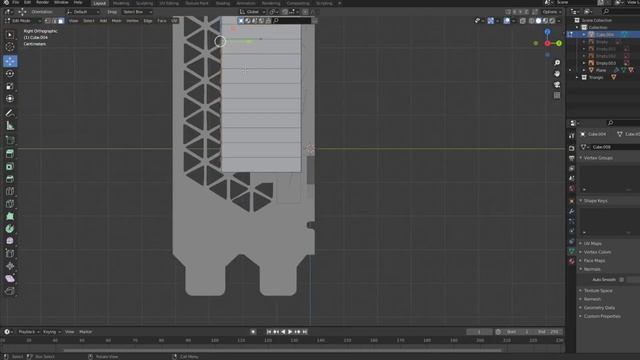Expand the Vertex Groups panel
The image size is (640, 360).
(x=598, y=158)
